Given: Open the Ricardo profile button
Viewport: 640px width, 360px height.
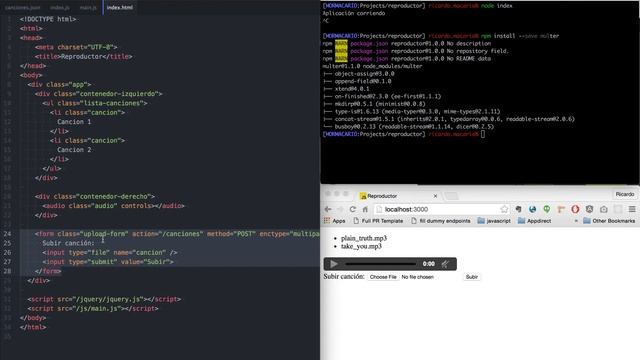Looking at the screenshot, I should pyautogui.click(x=624, y=194).
